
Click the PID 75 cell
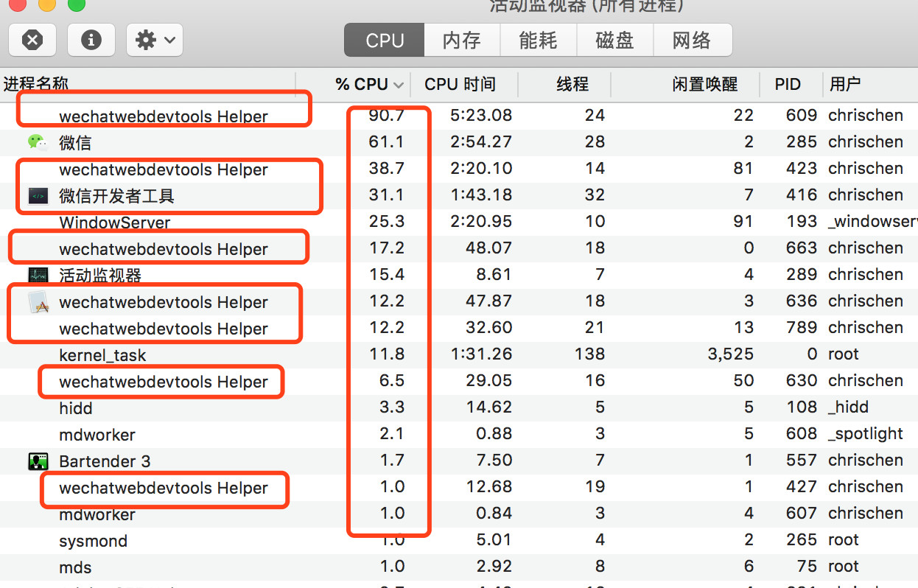pos(807,566)
